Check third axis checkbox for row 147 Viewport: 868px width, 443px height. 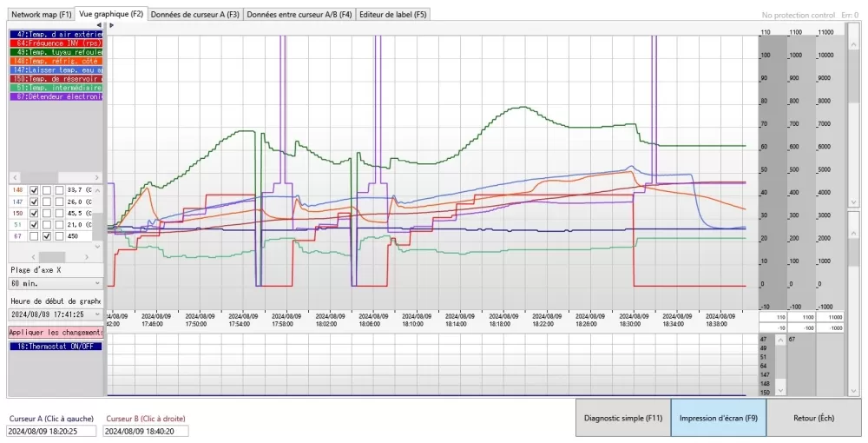[x=59, y=202]
